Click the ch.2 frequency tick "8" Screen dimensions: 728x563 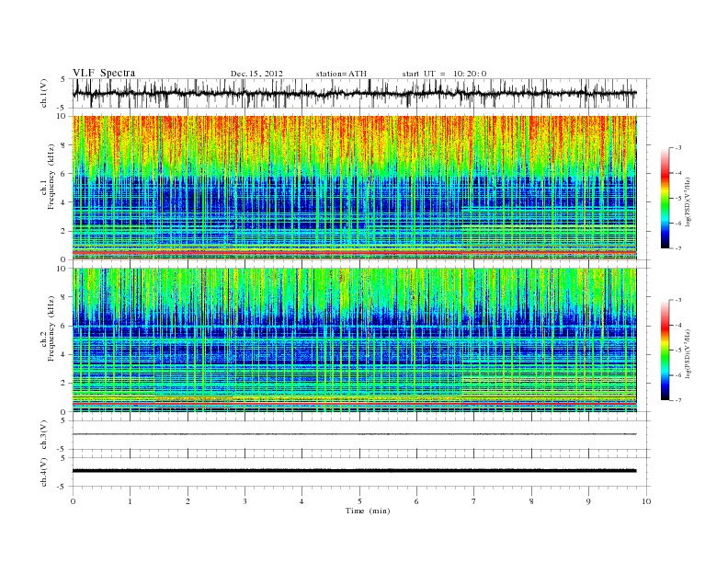coord(63,297)
